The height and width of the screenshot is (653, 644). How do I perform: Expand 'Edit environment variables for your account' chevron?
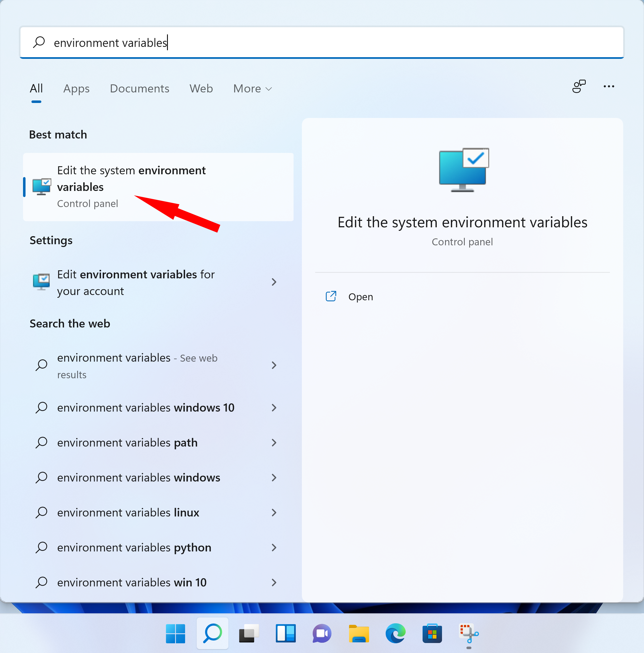point(274,282)
